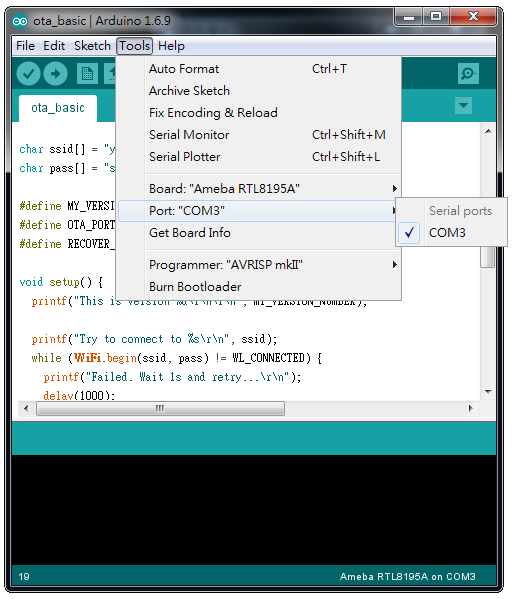Click the "Ameba RTL8195A on COM3" status text

pyautogui.click(x=408, y=577)
